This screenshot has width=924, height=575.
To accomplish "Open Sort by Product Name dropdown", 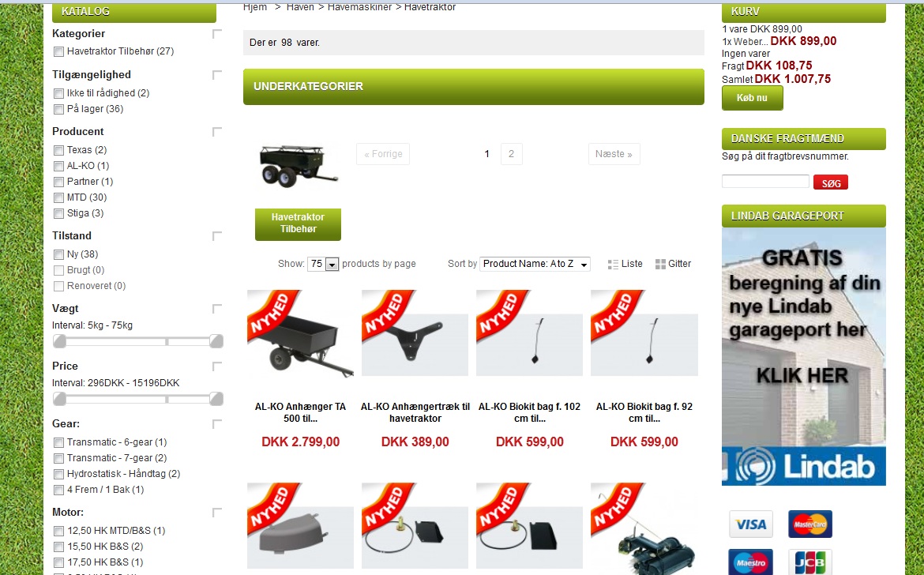I will (x=535, y=264).
